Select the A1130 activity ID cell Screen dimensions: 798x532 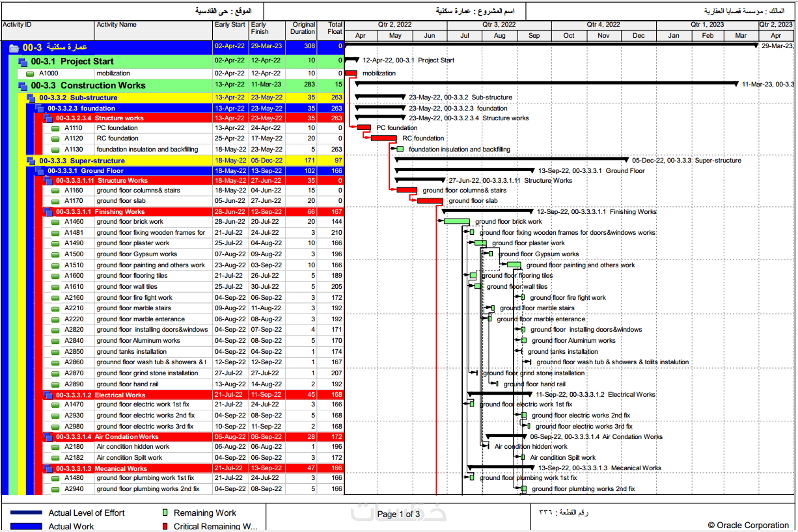click(73, 150)
